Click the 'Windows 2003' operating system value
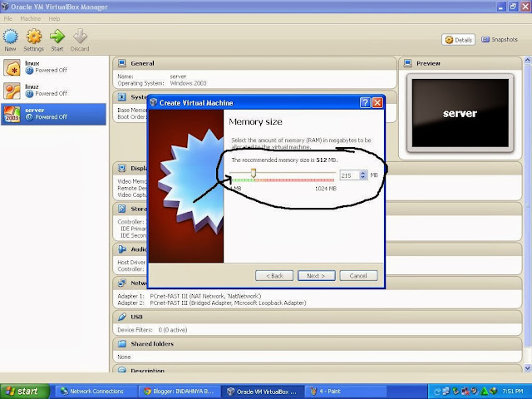Screen dimensions: 532x399 pyautogui.click(x=189, y=83)
